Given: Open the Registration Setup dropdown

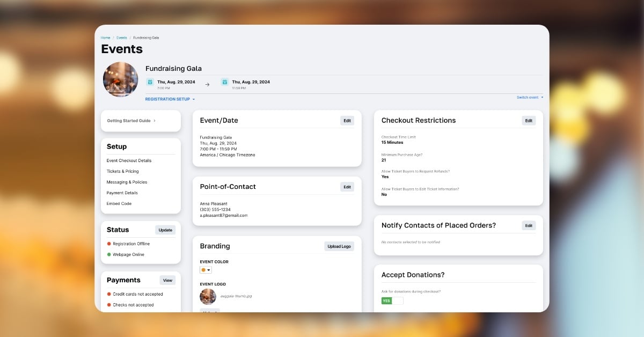Looking at the screenshot, I should click(170, 99).
